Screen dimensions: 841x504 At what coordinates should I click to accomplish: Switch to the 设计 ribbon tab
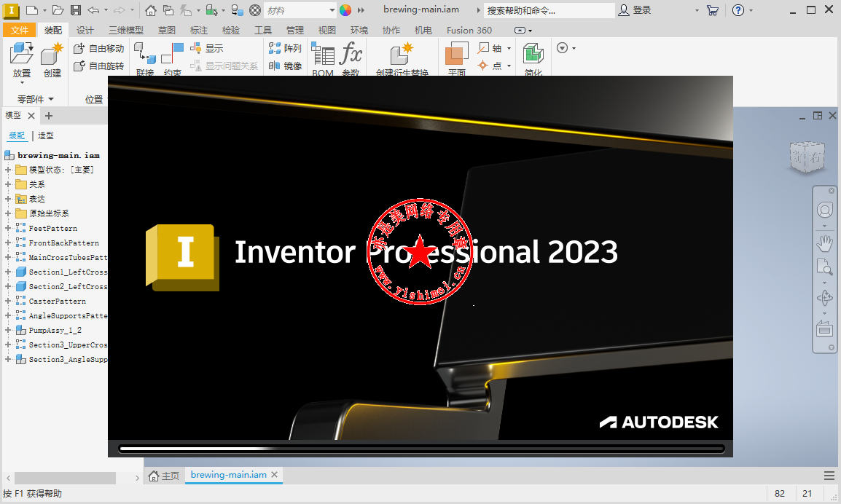click(x=85, y=30)
